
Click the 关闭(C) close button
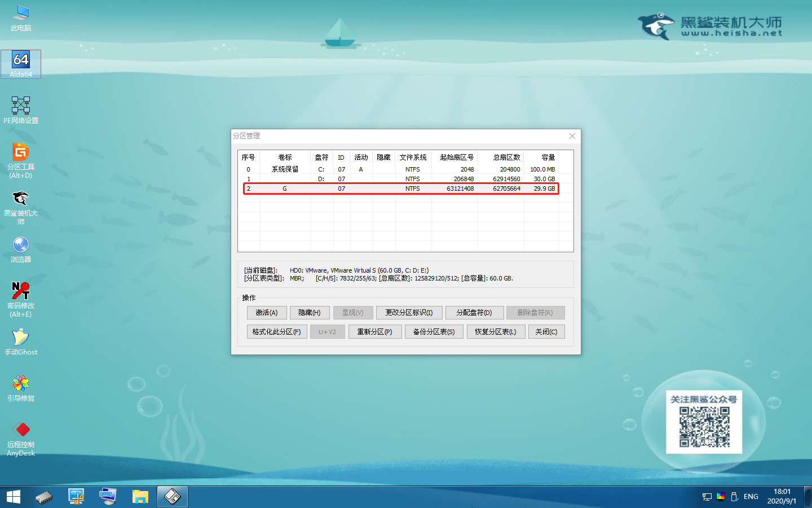(546, 331)
